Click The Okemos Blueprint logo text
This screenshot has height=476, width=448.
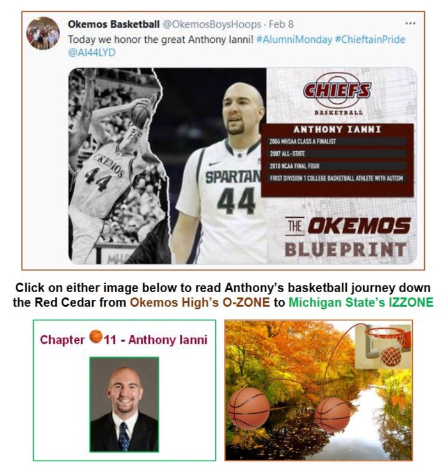[348, 237]
